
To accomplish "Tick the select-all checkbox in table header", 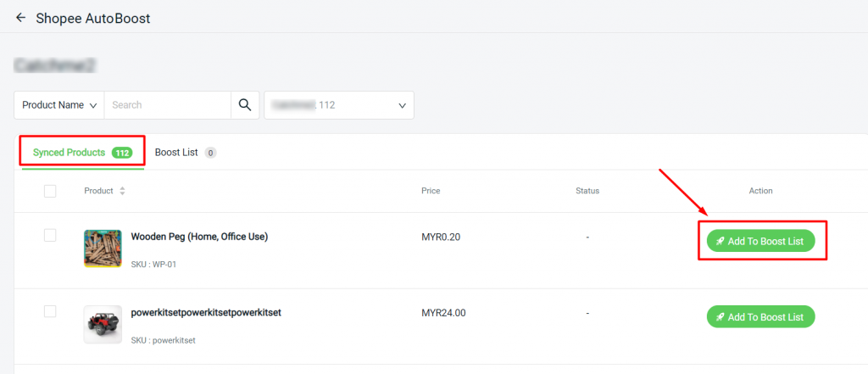I will (x=50, y=191).
